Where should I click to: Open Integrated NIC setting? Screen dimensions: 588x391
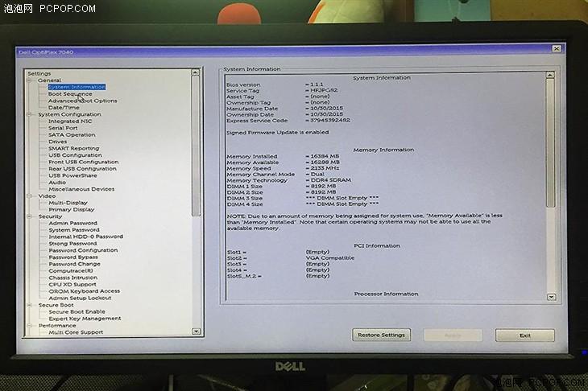click(70, 121)
